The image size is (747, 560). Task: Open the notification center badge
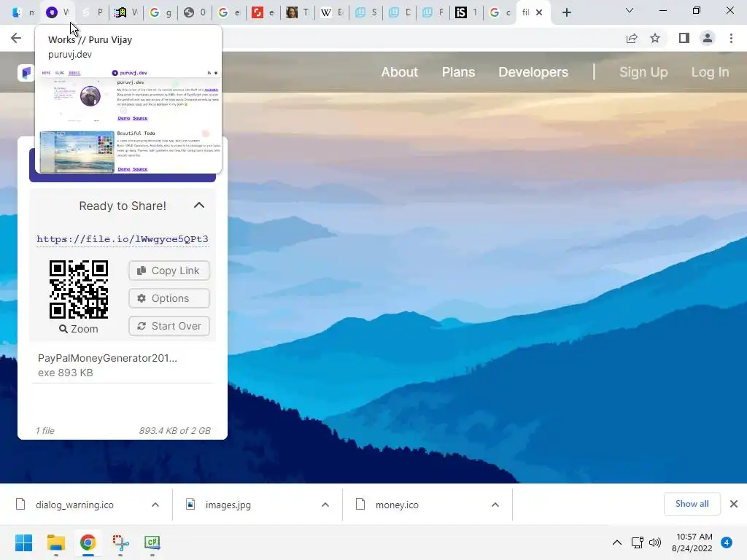point(727,542)
